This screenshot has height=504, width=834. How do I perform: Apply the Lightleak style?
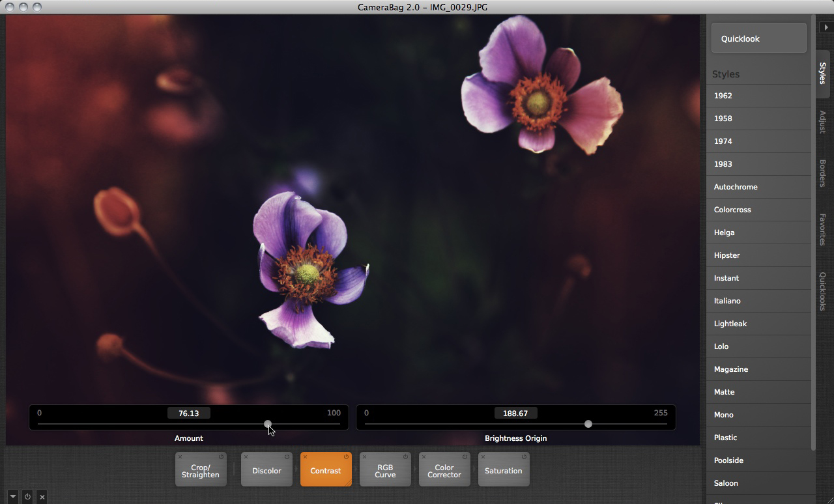(758, 324)
